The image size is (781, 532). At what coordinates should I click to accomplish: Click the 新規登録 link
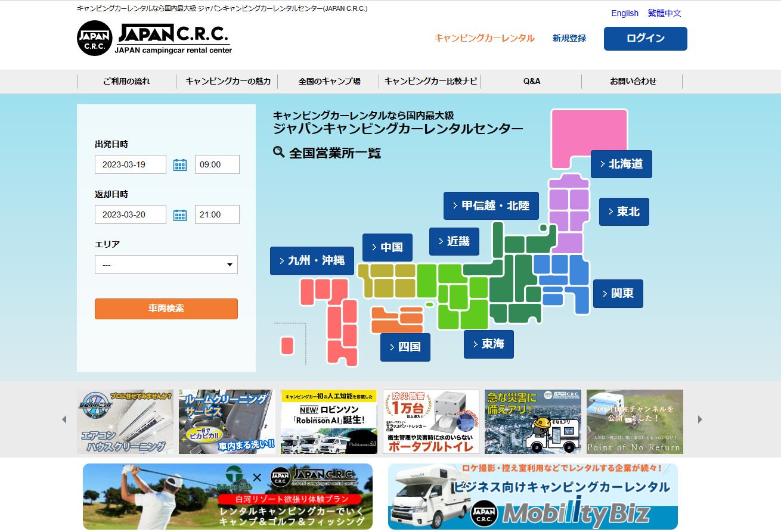[x=569, y=38]
